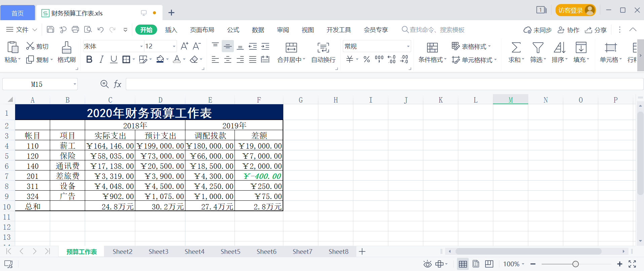Cut the selection with scissors icon

[x=30, y=46]
